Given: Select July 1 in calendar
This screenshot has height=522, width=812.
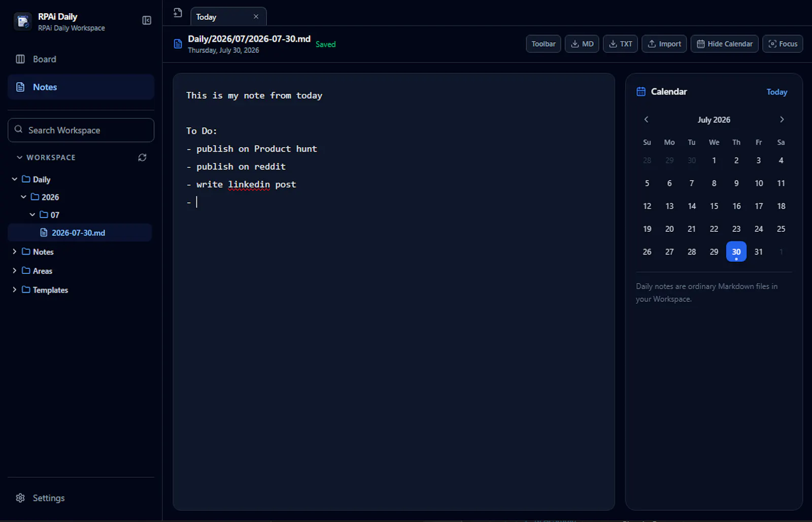Looking at the screenshot, I should pyautogui.click(x=714, y=160).
